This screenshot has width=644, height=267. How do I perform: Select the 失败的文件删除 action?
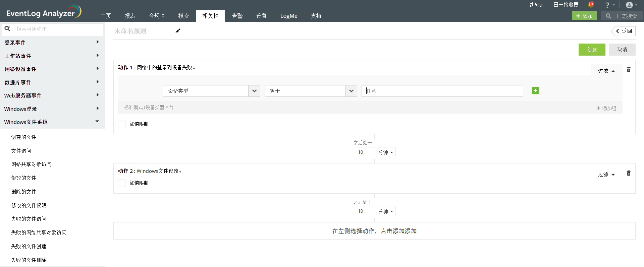[x=29, y=260]
